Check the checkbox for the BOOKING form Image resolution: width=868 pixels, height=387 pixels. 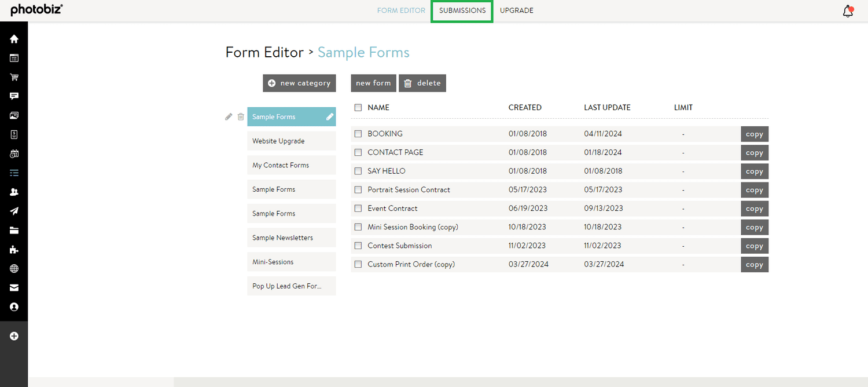[x=358, y=134]
